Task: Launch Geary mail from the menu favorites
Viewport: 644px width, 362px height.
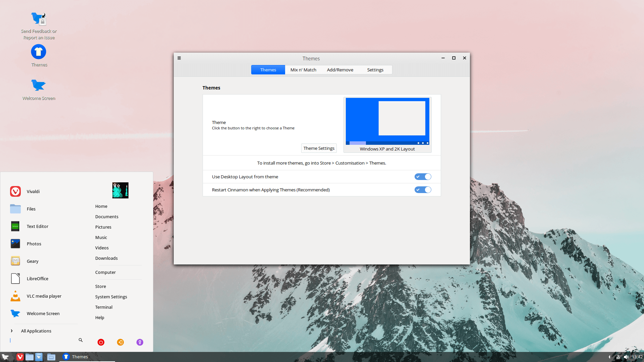Action: (x=33, y=261)
